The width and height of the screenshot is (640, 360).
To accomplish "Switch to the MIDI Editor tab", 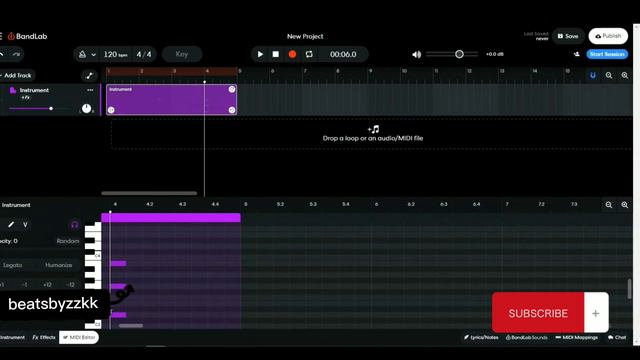I will point(79,338).
